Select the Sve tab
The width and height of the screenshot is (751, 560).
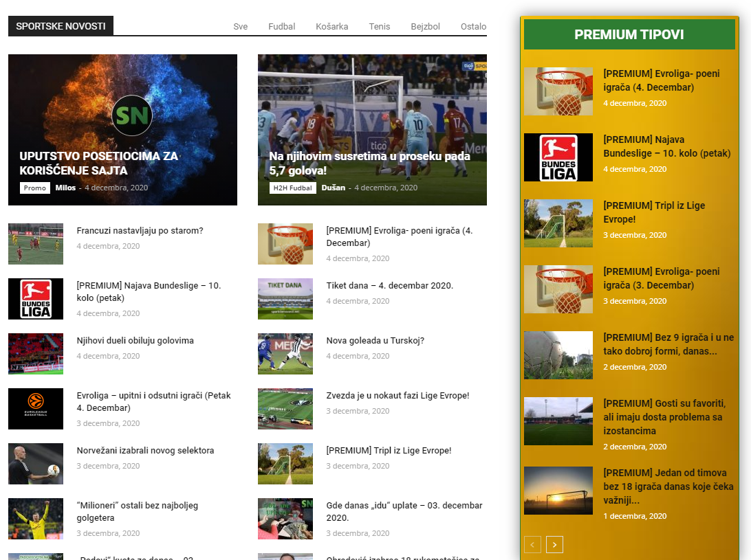click(x=241, y=26)
